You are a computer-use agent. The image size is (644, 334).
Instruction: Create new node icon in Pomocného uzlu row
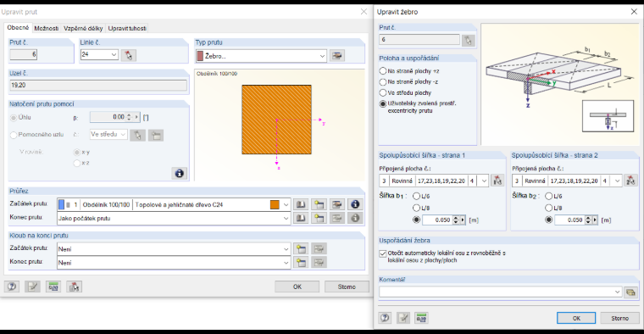tap(156, 135)
